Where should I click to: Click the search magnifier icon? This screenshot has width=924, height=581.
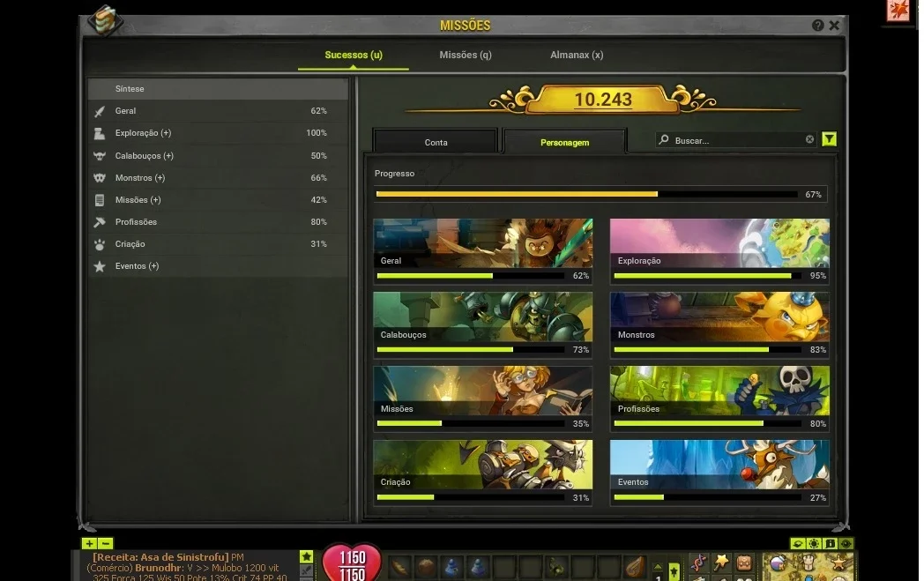[x=664, y=139]
